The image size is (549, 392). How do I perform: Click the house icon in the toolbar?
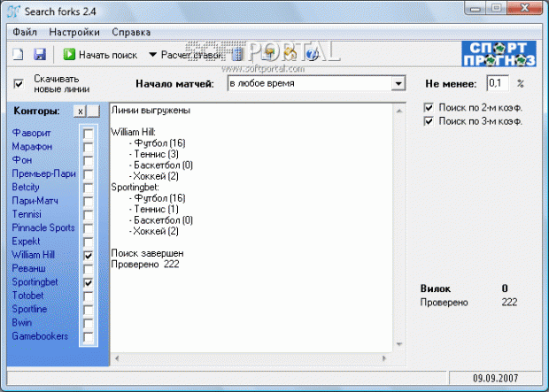pos(290,54)
